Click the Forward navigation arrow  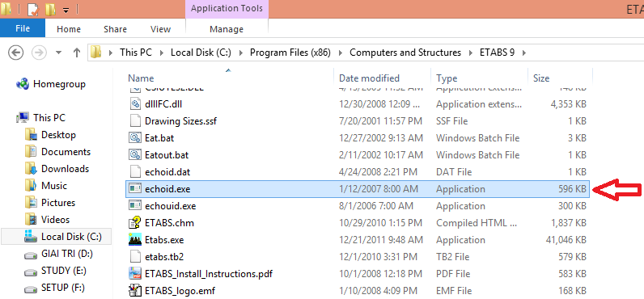click(x=39, y=53)
